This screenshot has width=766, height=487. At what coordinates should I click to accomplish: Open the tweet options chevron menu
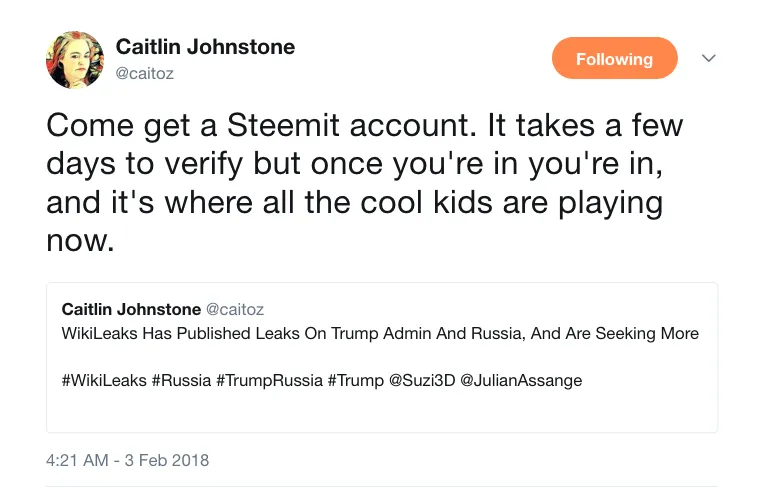point(709,59)
